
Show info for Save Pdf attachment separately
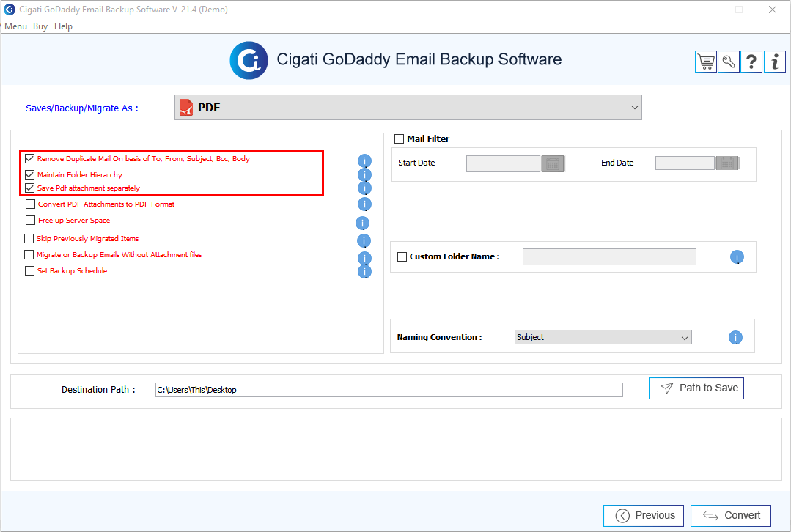364,188
